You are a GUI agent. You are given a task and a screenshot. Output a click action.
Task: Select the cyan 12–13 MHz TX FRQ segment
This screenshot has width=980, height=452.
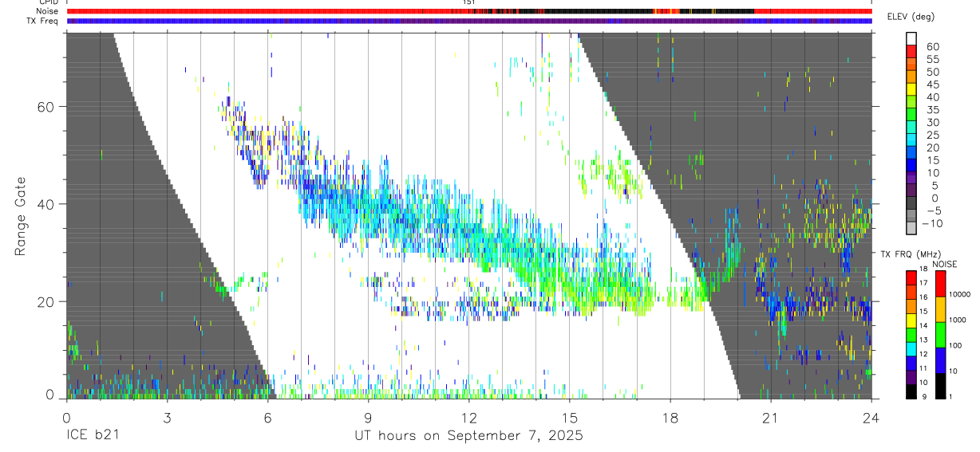[x=911, y=348]
